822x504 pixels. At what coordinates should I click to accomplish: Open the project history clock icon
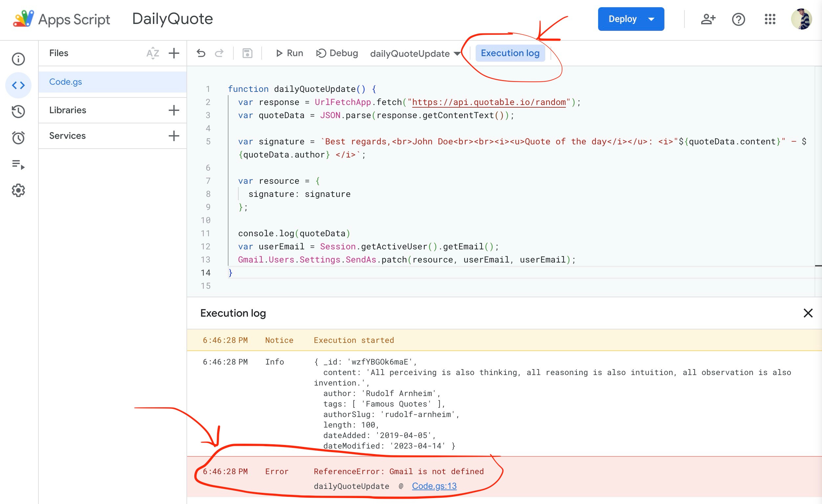18,112
